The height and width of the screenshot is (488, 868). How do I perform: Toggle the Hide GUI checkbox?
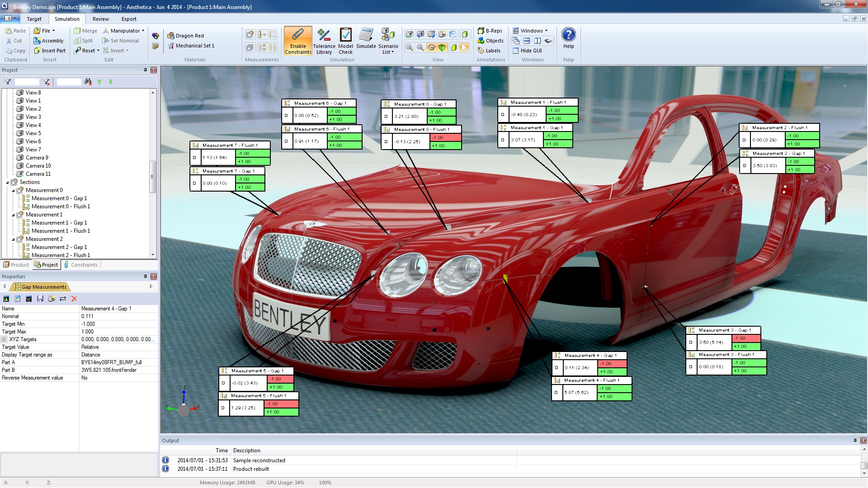pyautogui.click(x=516, y=51)
